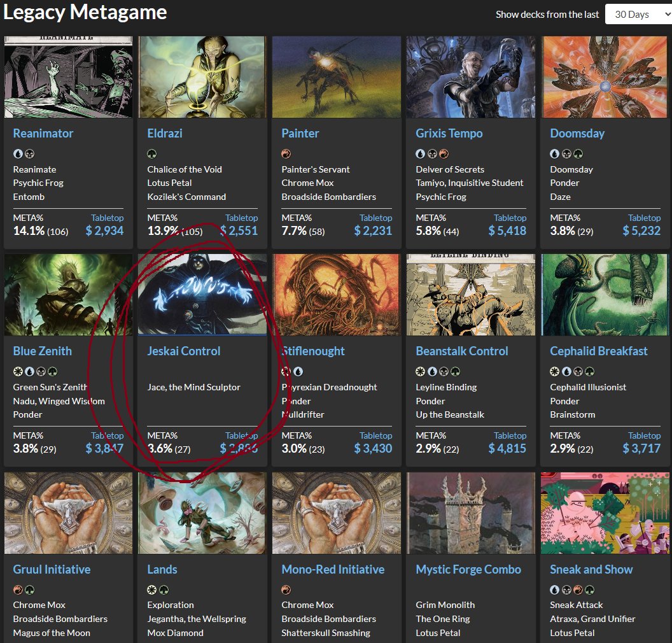Click the blue mana symbol under Grixis Tempo
Viewport: 672px width, 643px height.
(x=421, y=153)
